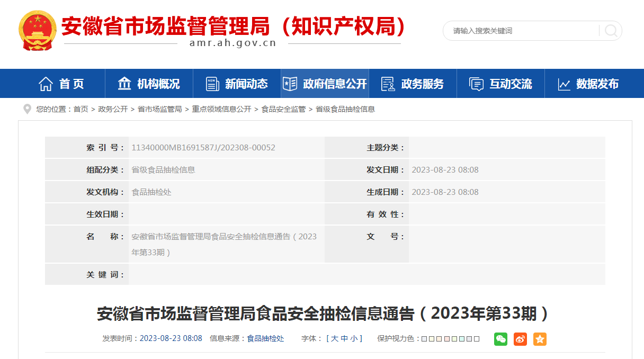The width and height of the screenshot is (644, 359).
Task: Choose the pink eye-protection color swatch
Action: tap(447, 339)
